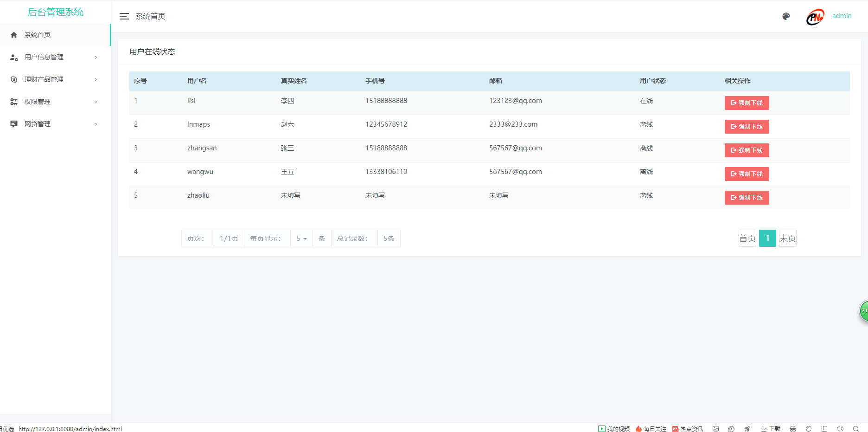Open the admin username menu
Screen dimensions: 868x432
(842, 16)
